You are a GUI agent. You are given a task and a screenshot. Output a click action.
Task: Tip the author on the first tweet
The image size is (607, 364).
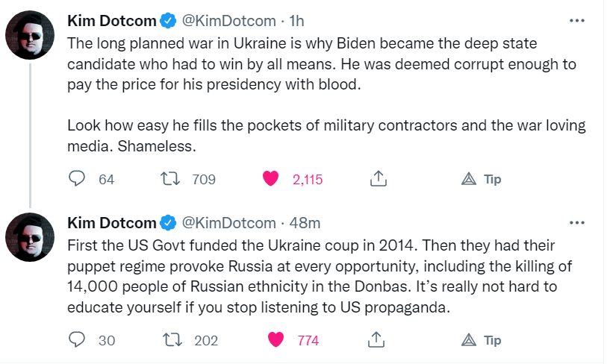[481, 179]
